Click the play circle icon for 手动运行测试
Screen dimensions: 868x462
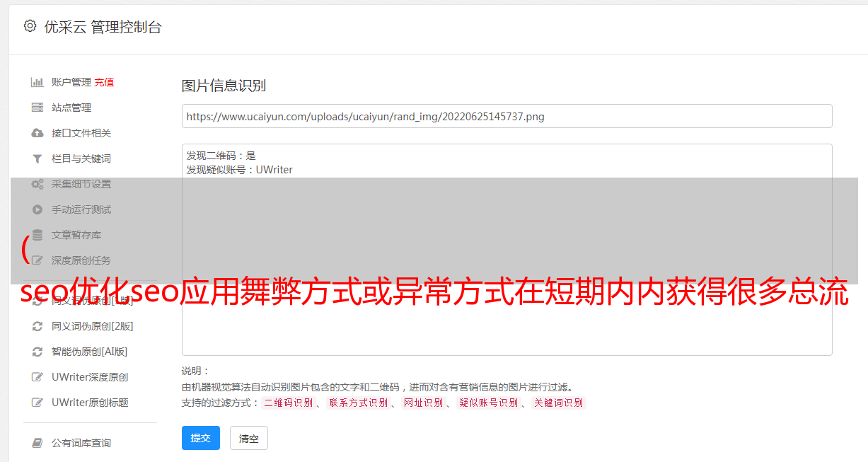click(x=37, y=209)
